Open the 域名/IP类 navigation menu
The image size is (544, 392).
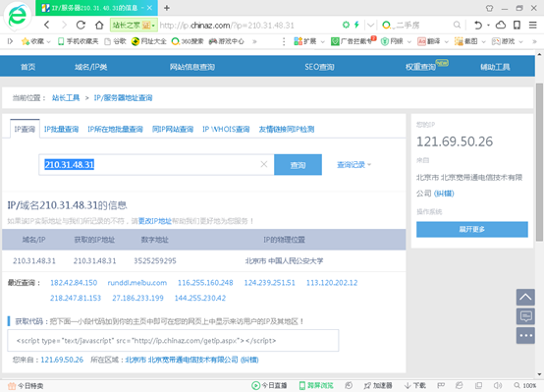(91, 67)
